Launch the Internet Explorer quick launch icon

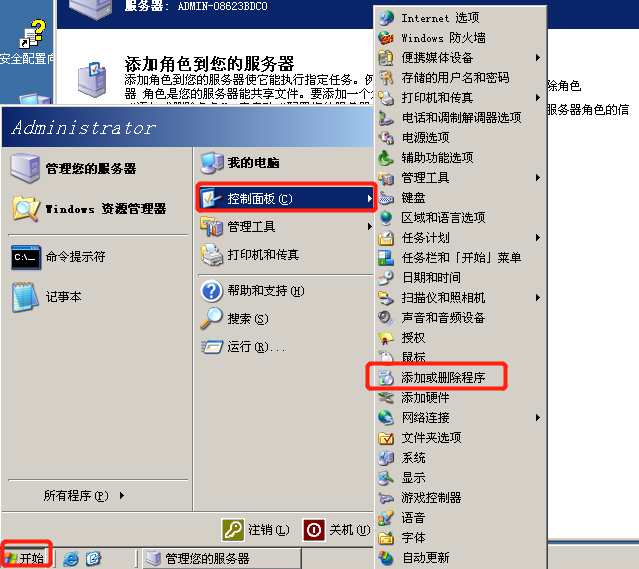coord(71,559)
